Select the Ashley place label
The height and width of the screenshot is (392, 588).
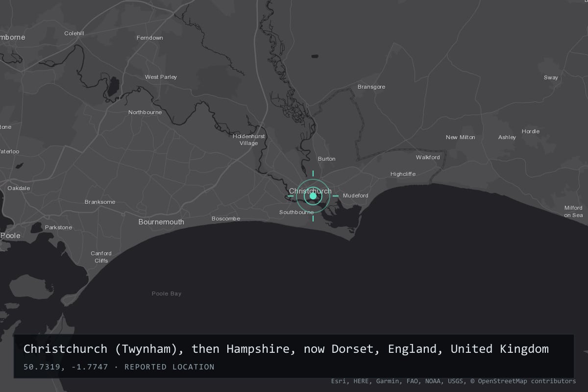coord(507,137)
